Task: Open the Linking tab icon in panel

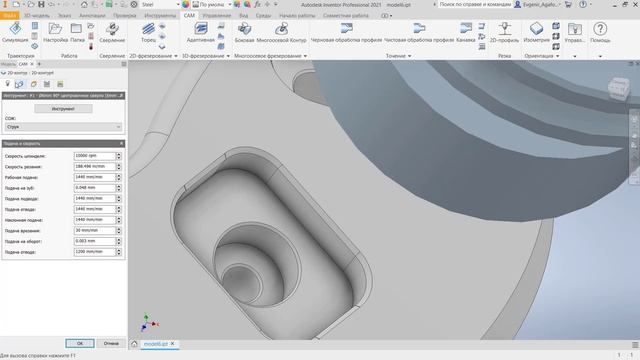Action: (60, 84)
